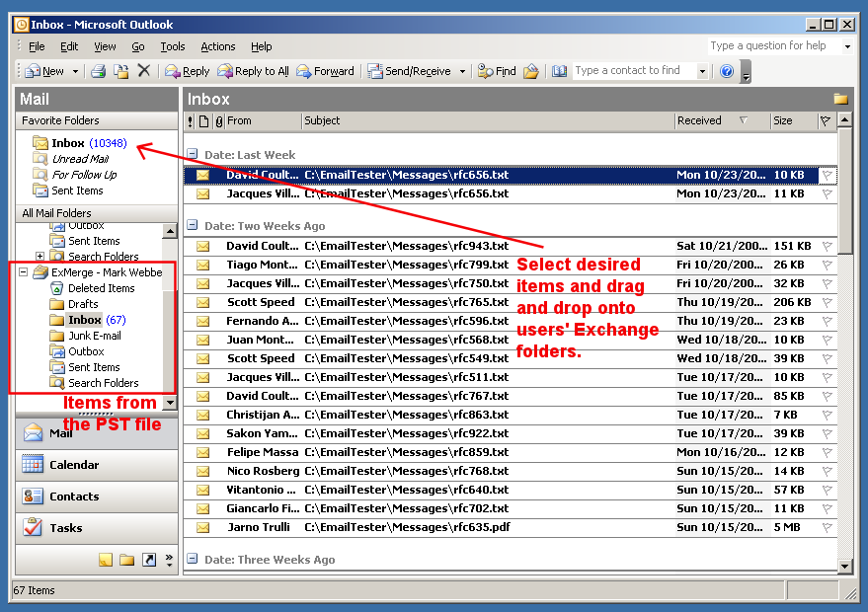Click the Move to Folder icon

point(121,71)
